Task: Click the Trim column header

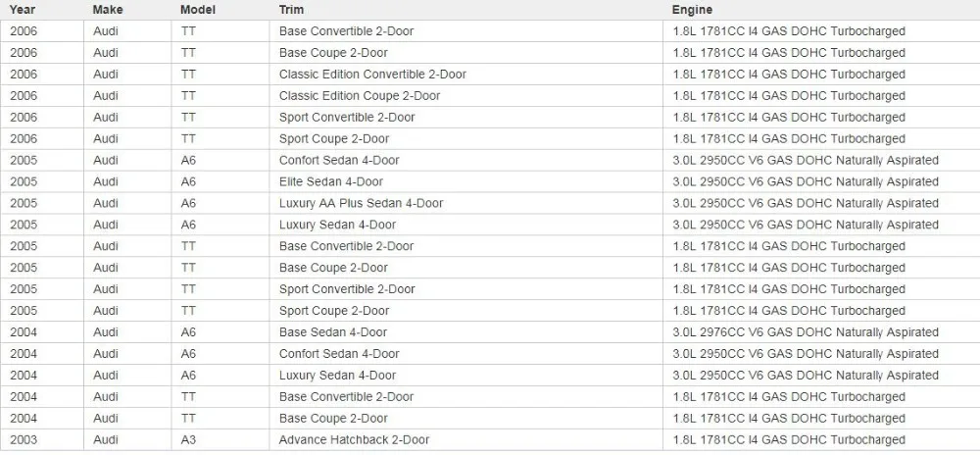Action: [x=291, y=10]
